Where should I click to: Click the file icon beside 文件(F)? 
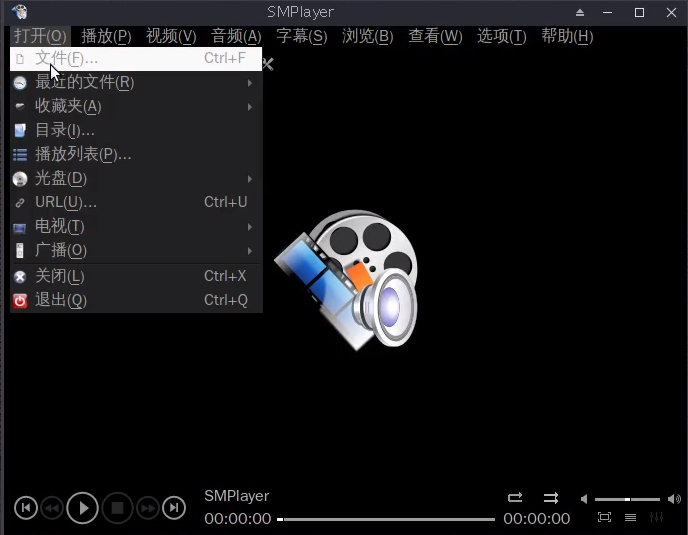click(20, 59)
